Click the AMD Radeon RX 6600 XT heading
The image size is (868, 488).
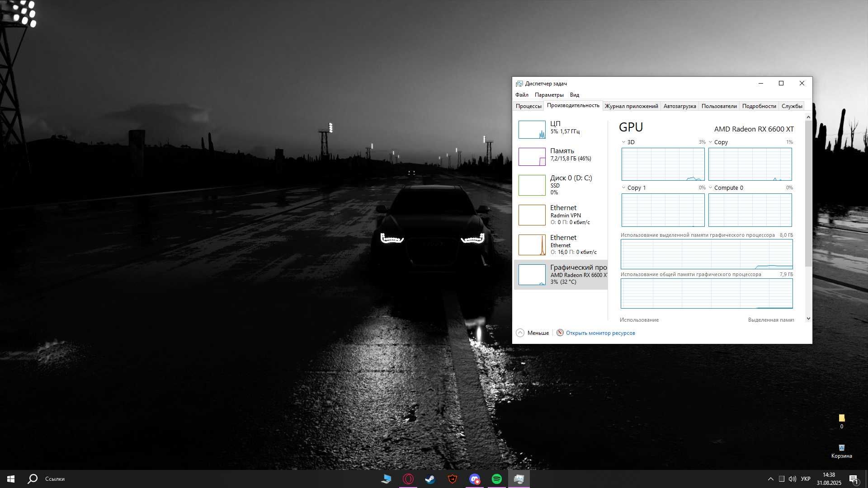click(754, 129)
